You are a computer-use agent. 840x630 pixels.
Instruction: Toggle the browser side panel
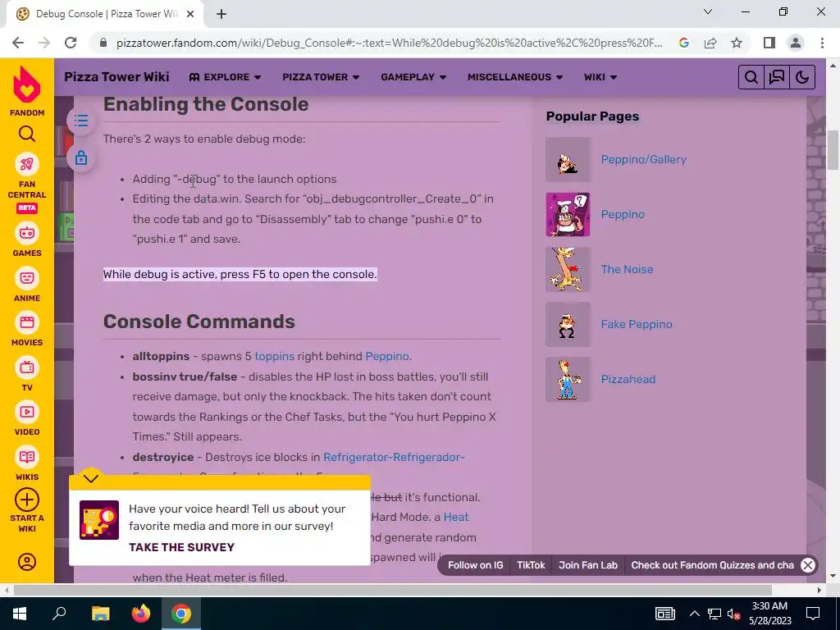pos(769,43)
